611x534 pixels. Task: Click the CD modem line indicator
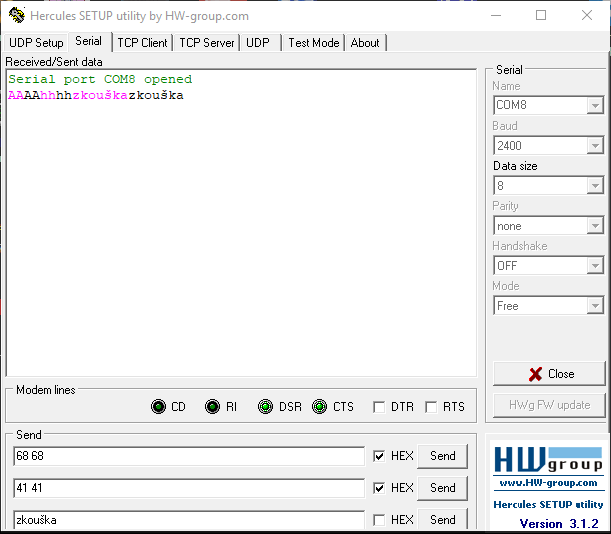(158, 407)
